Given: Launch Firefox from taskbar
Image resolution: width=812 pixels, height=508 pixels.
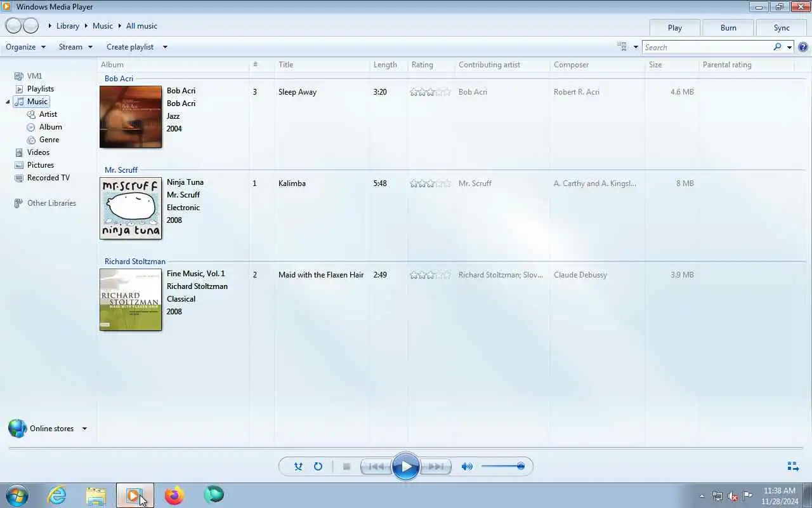Looking at the screenshot, I should (174, 495).
